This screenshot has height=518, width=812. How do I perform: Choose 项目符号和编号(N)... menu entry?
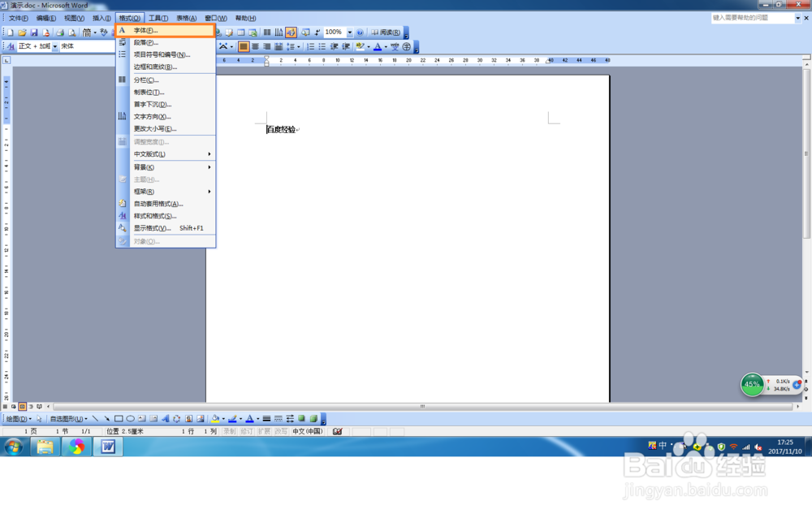pos(165,54)
